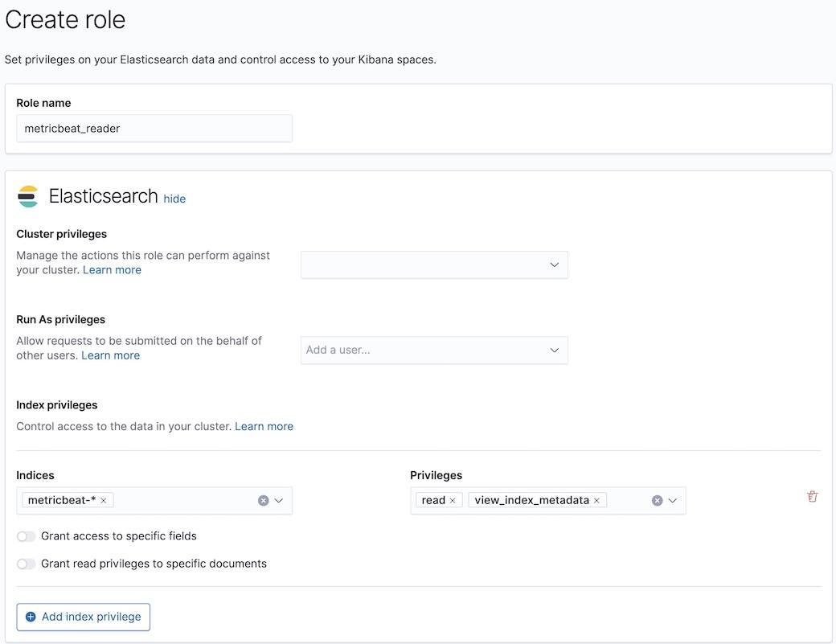
Task: Open the Cluster privileges dropdown
Action: tap(434, 264)
